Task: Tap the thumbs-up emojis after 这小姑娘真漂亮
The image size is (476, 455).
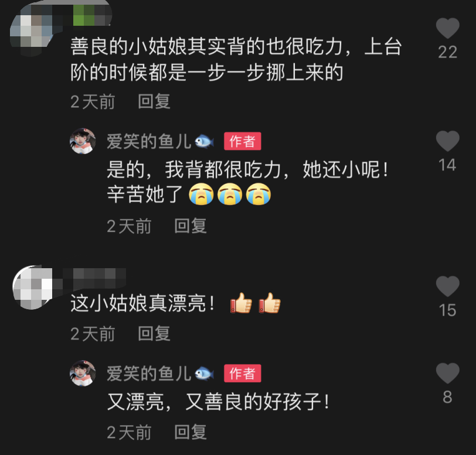Action: 256,303
